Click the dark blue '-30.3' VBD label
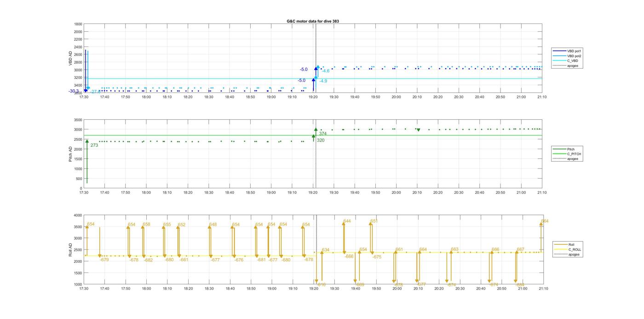Image resolution: width=644 pixels, height=319 pixels. (74, 91)
